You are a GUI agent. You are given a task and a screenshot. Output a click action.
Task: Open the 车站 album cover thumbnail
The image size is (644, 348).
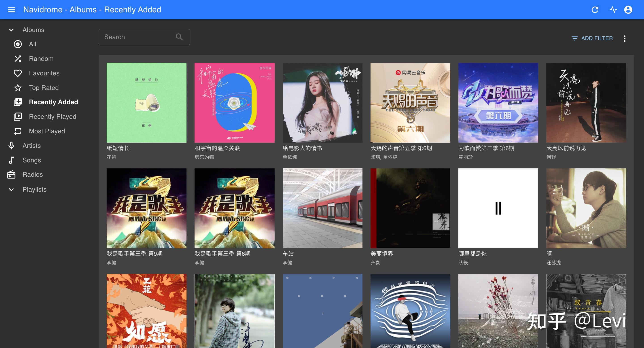tap(322, 208)
